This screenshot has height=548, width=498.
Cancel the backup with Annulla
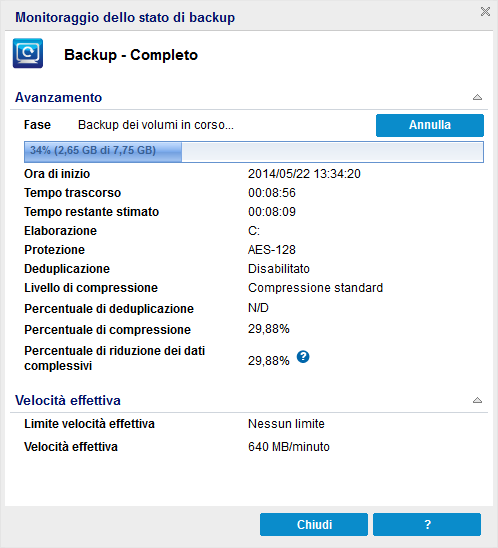pos(430,125)
